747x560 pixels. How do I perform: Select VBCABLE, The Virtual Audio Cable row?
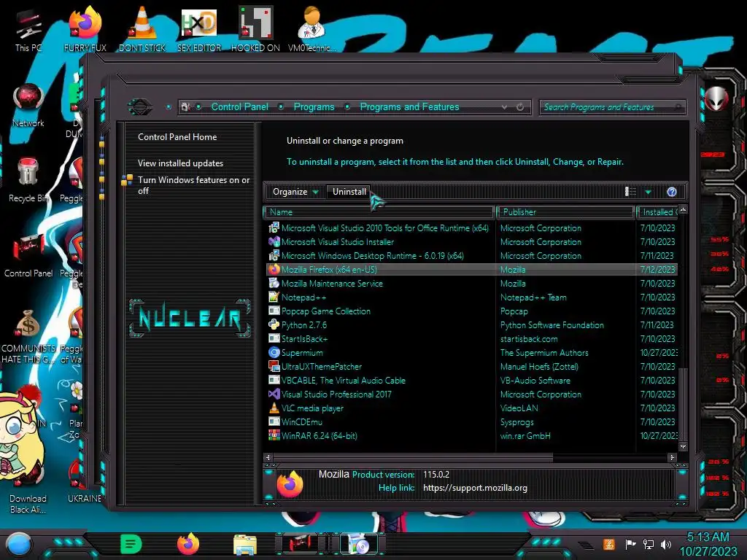pyautogui.click(x=472, y=381)
